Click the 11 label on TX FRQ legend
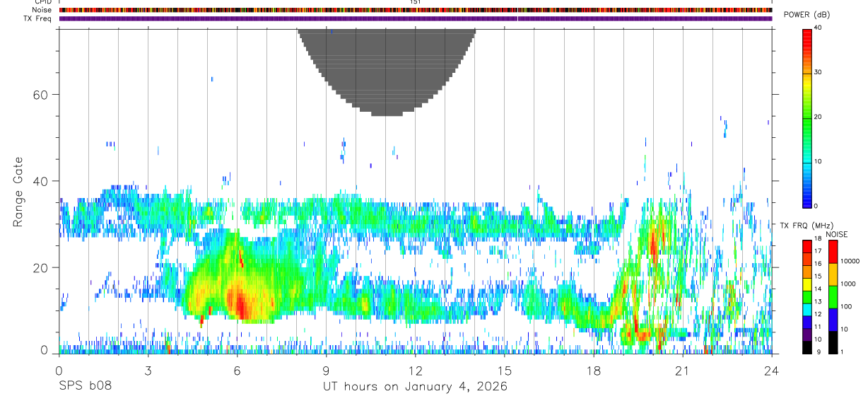 tap(817, 327)
